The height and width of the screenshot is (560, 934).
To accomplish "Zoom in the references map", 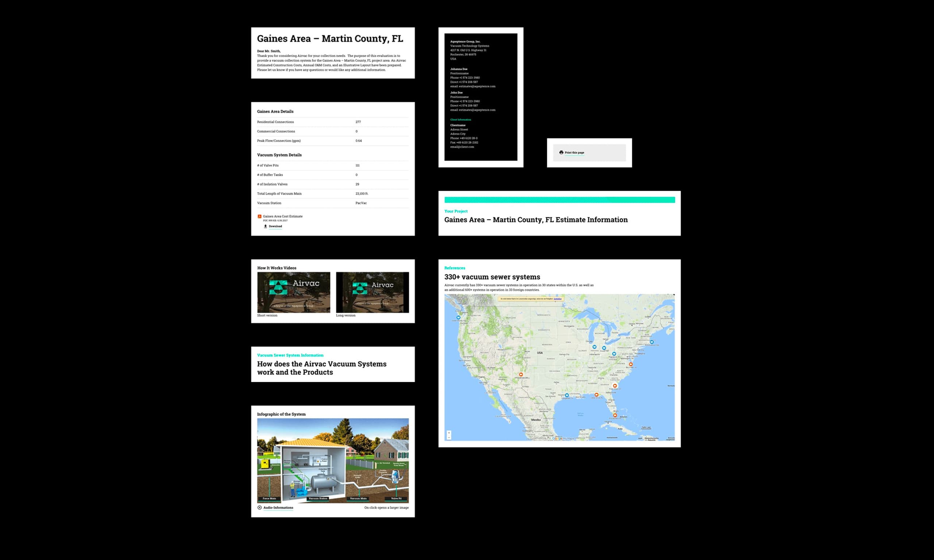I will (449, 433).
